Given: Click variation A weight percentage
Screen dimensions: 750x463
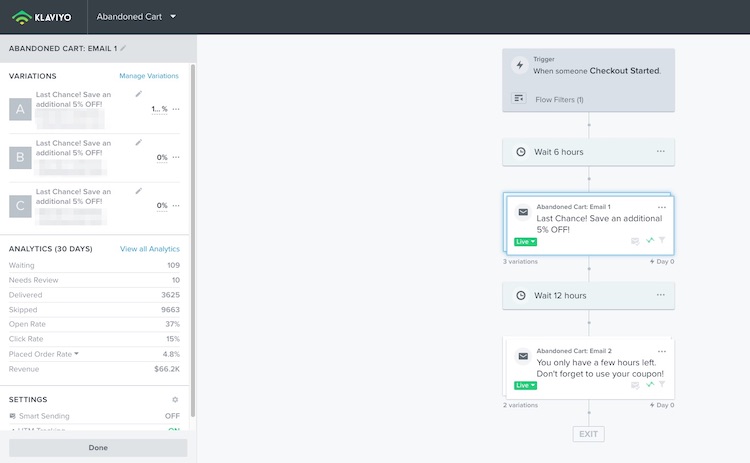Looking at the screenshot, I should (x=159, y=109).
